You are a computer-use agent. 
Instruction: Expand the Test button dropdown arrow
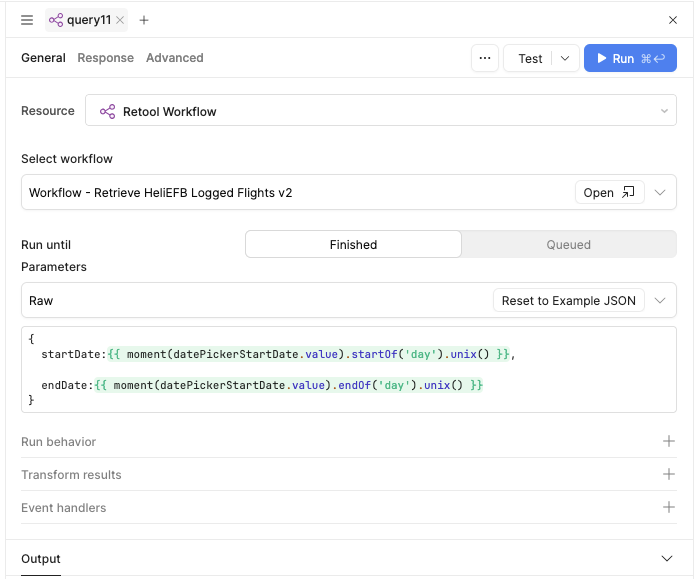point(565,59)
